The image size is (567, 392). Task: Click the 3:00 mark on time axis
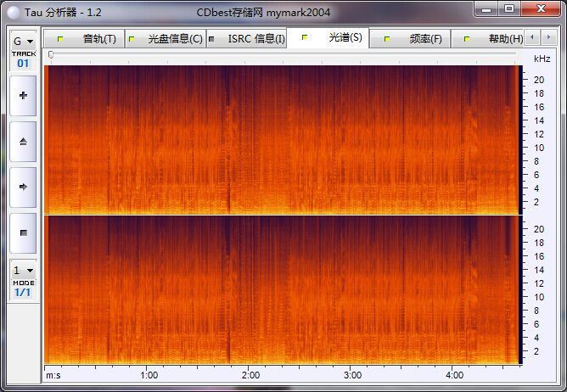352,375
